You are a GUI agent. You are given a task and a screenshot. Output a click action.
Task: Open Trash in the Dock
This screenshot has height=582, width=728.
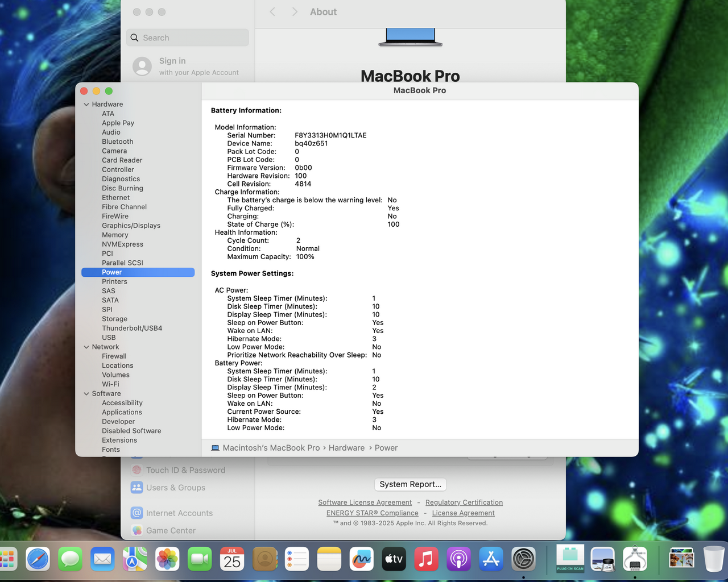pos(714,559)
